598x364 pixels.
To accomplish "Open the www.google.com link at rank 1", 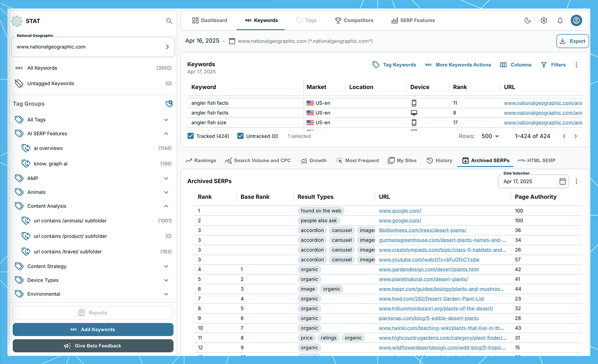I will click(x=400, y=210).
